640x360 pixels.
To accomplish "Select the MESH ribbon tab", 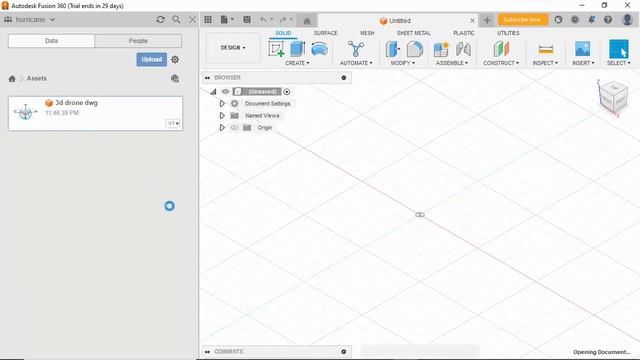I will pyautogui.click(x=367, y=33).
